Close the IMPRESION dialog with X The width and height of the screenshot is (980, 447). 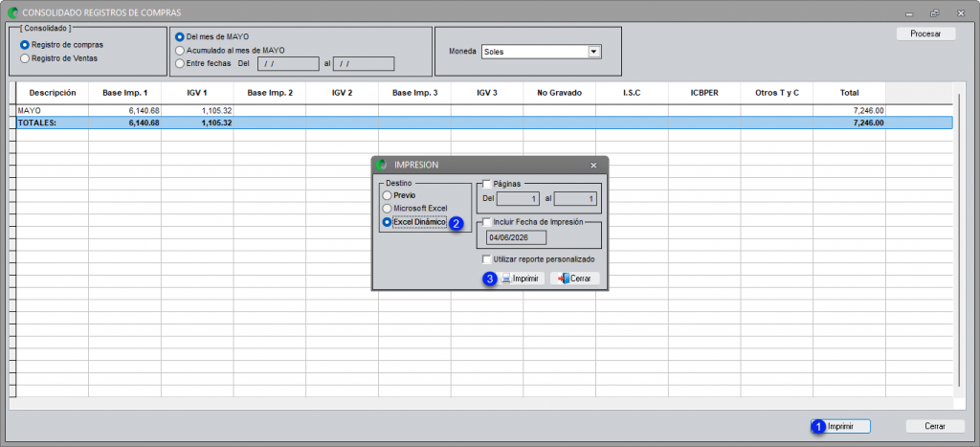(593, 165)
